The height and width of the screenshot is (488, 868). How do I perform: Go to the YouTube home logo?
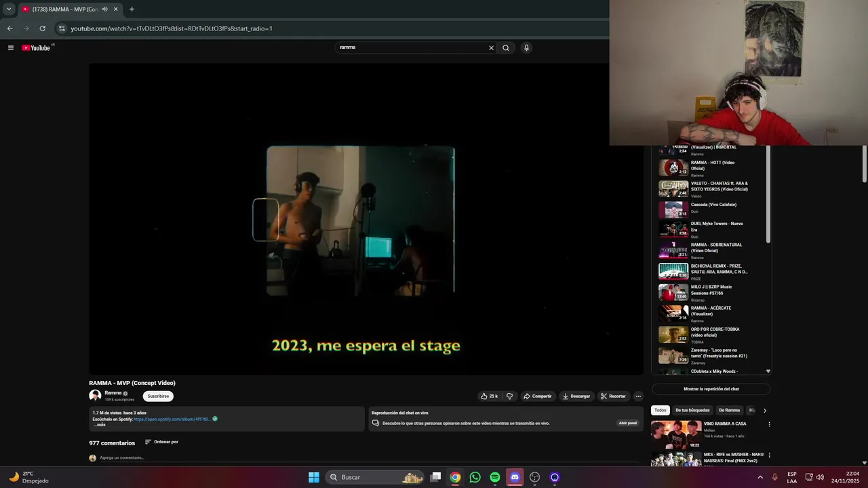(37, 47)
